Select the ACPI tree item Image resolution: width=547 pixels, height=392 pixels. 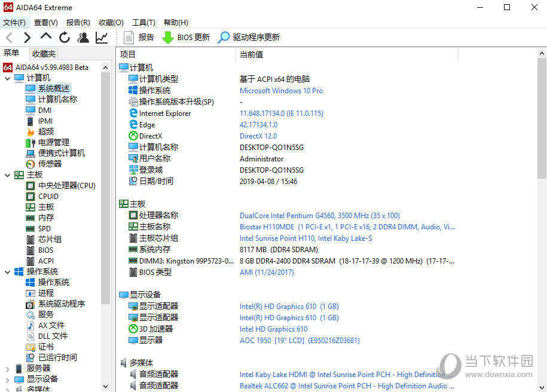(x=40, y=261)
